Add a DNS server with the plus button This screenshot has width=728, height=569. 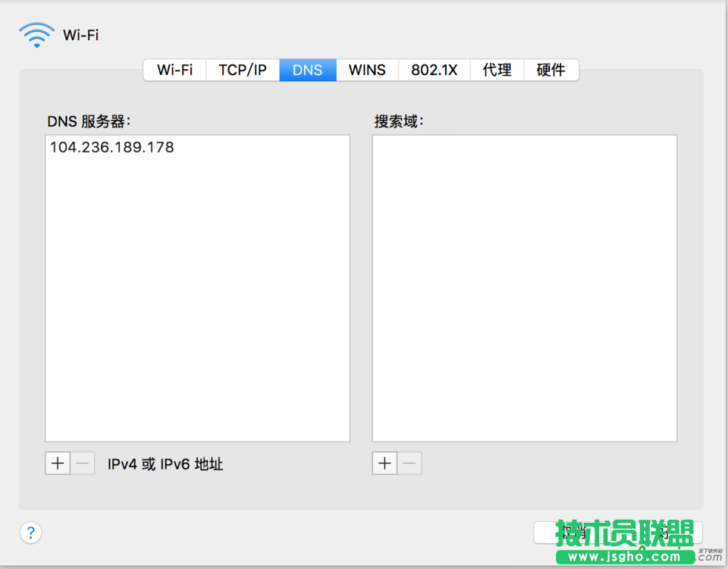pyautogui.click(x=58, y=463)
